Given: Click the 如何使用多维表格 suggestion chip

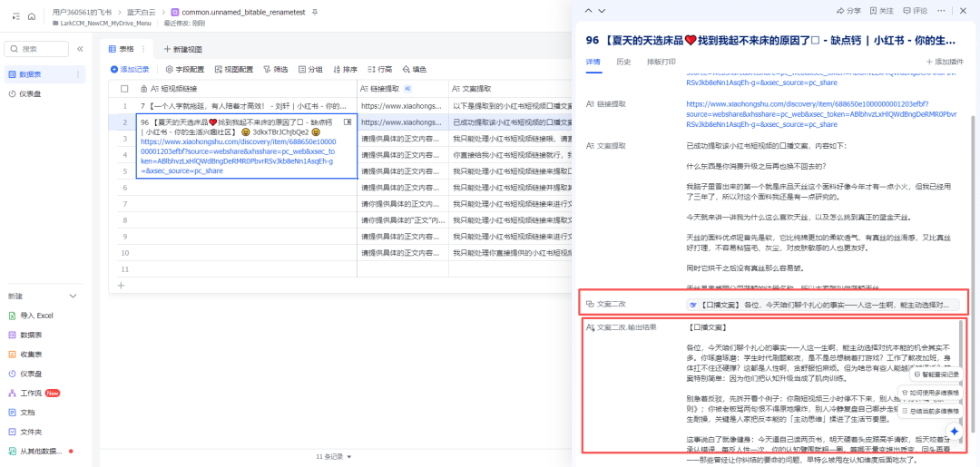Looking at the screenshot, I should point(931,392).
